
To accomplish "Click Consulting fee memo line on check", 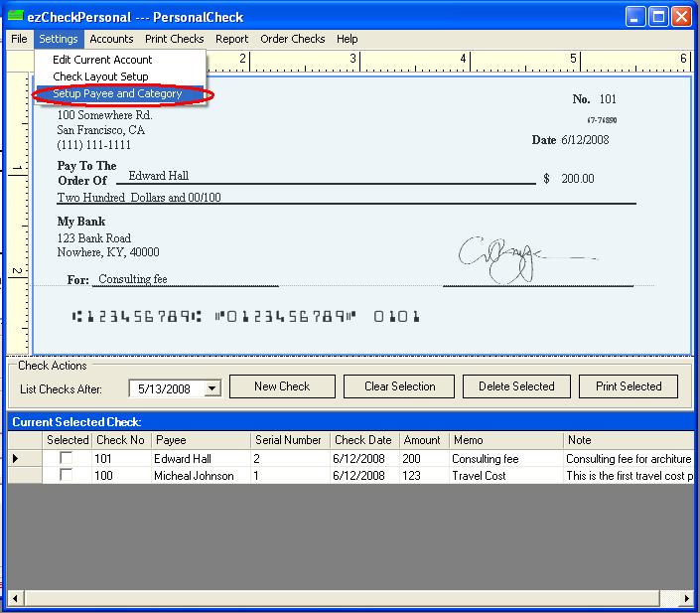I will click(133, 279).
